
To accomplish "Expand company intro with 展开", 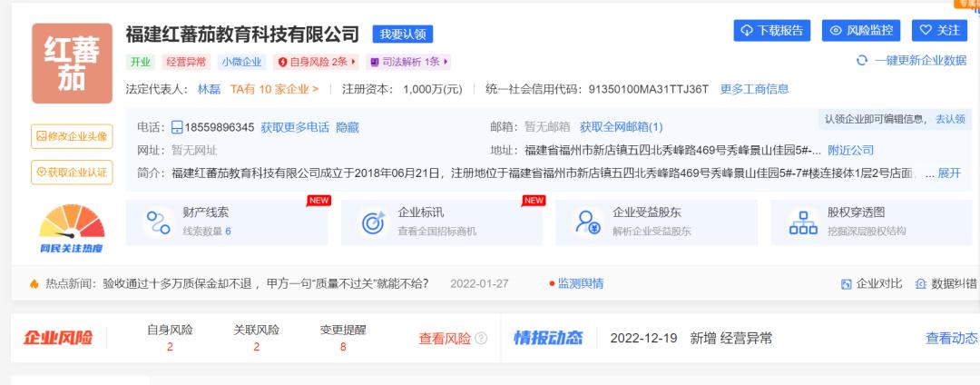I will [x=949, y=173].
